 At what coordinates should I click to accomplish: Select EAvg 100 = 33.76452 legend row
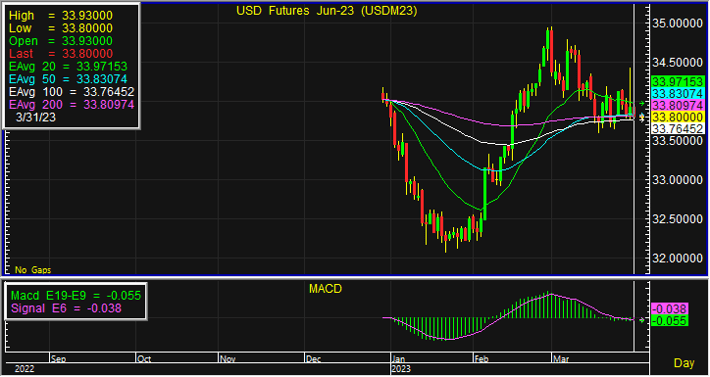72,92
